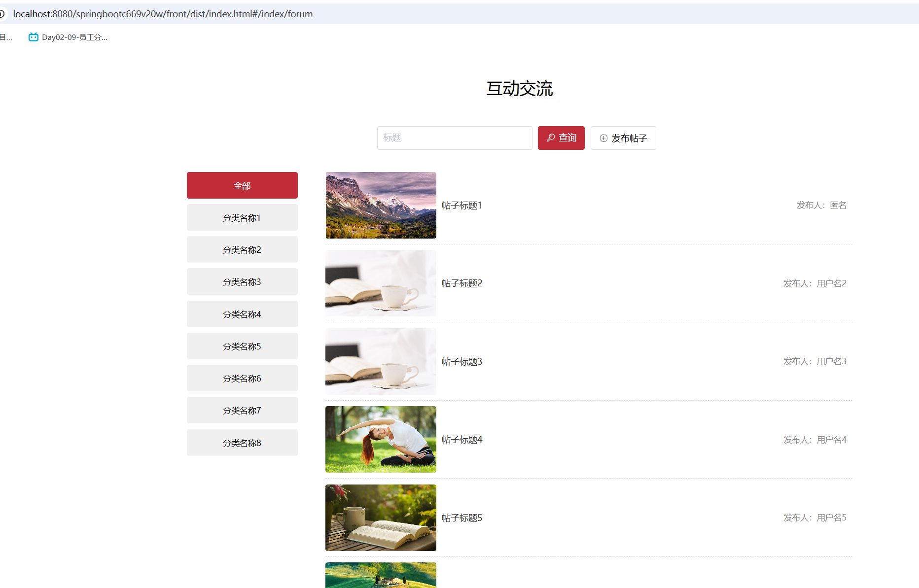Select category 分类名称4
This screenshot has height=588, width=919.
[242, 314]
